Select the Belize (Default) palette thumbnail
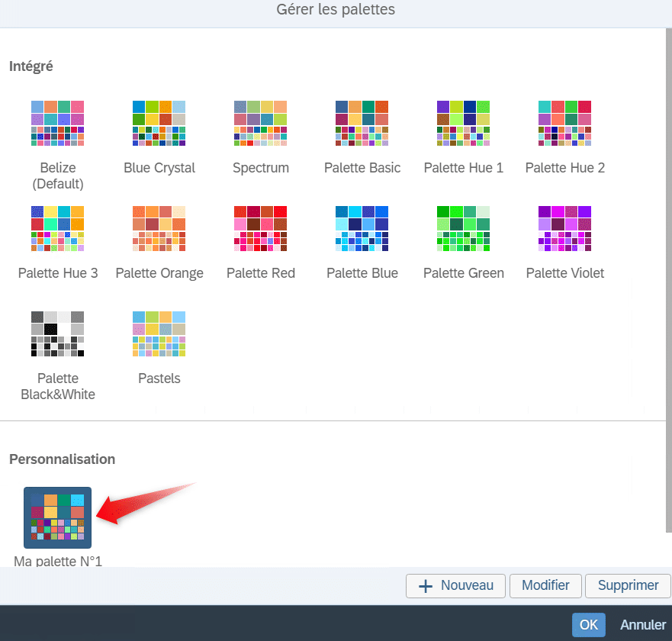Image resolution: width=672 pixels, height=641 pixels. tap(57, 124)
